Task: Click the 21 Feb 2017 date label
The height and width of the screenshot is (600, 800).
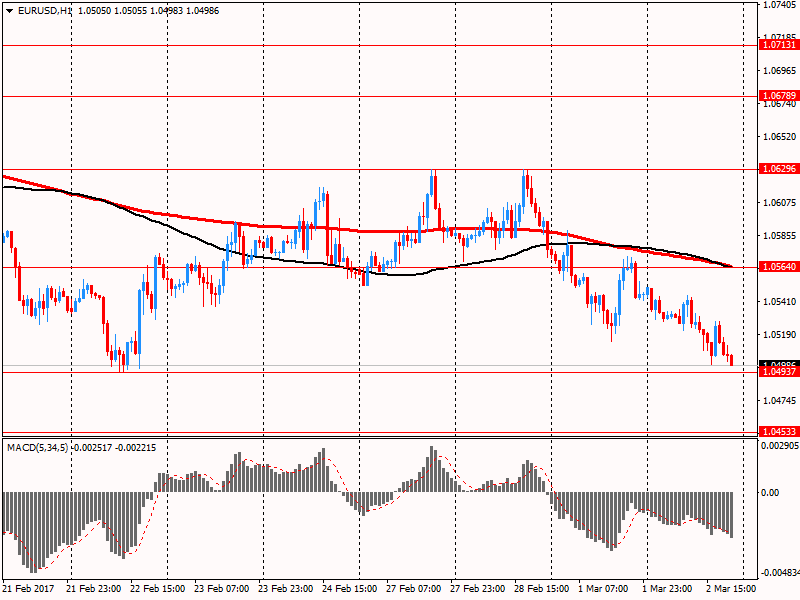Action: pos(31,589)
